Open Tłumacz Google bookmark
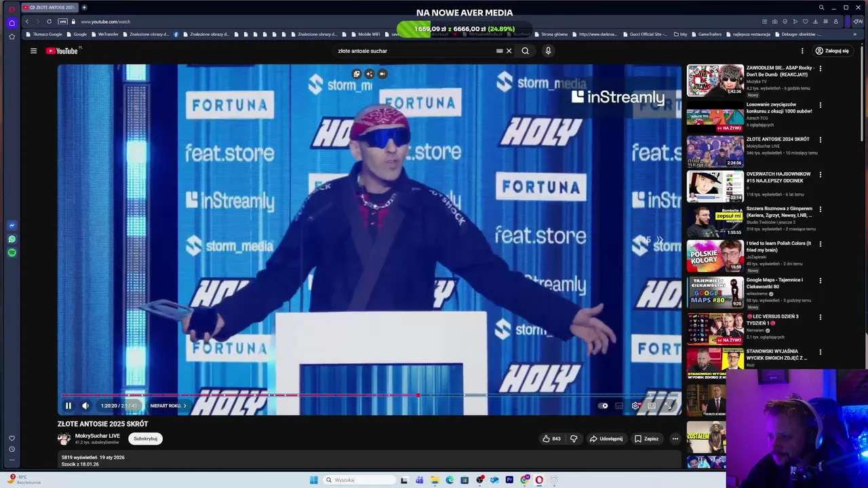 [x=44, y=34]
